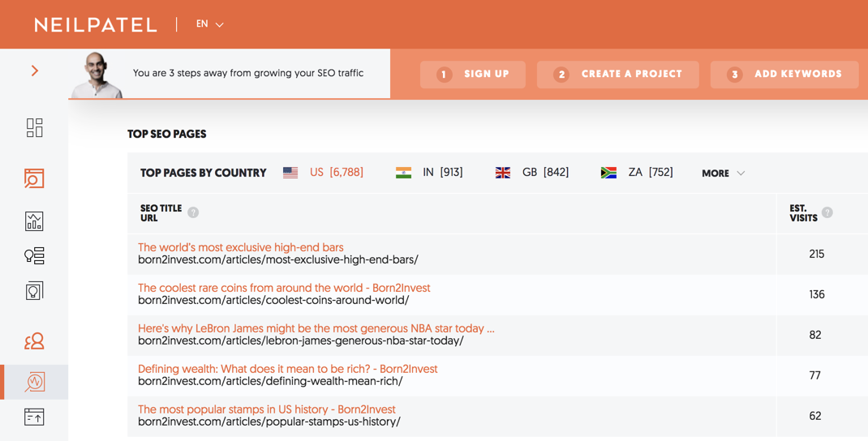The image size is (868, 441).
Task: Open 'The most popular stamps in US history' link
Action: pyautogui.click(x=267, y=409)
